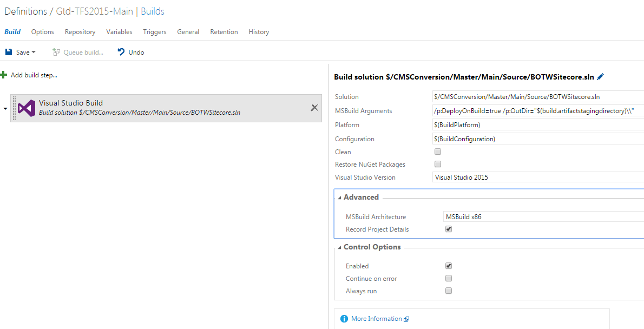Open the Save dropdown arrow
The width and height of the screenshot is (644, 329).
[x=34, y=51]
